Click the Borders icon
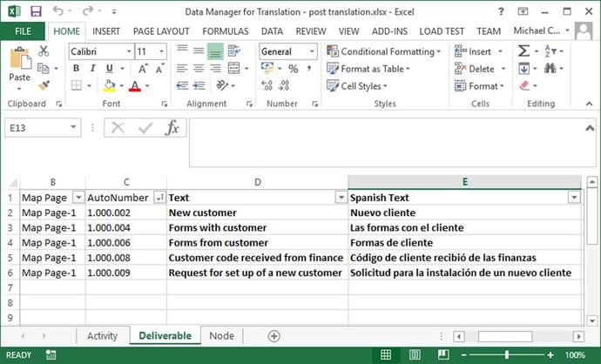The width and height of the screenshot is (601, 364). coord(77,85)
